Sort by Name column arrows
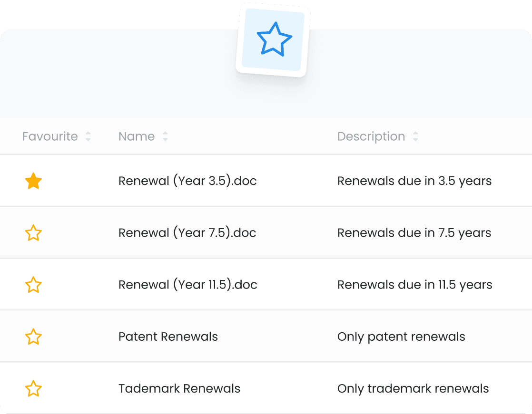The width and height of the screenshot is (532, 414). (x=165, y=136)
